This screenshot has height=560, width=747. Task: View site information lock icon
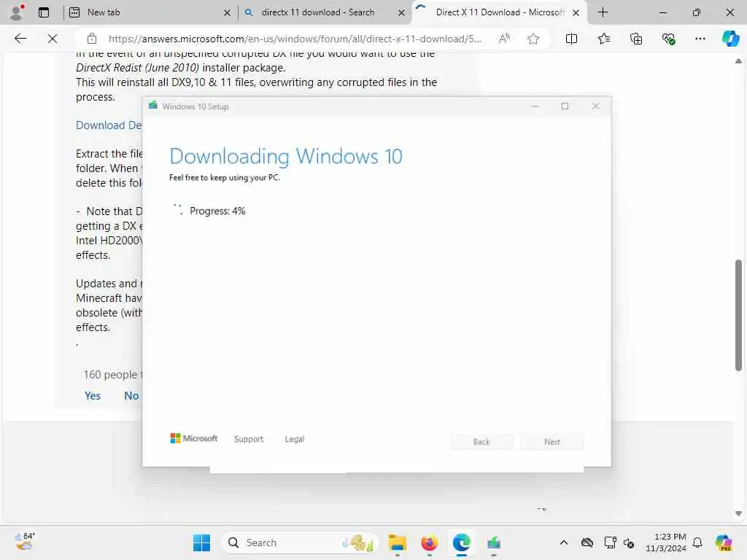pos(92,39)
